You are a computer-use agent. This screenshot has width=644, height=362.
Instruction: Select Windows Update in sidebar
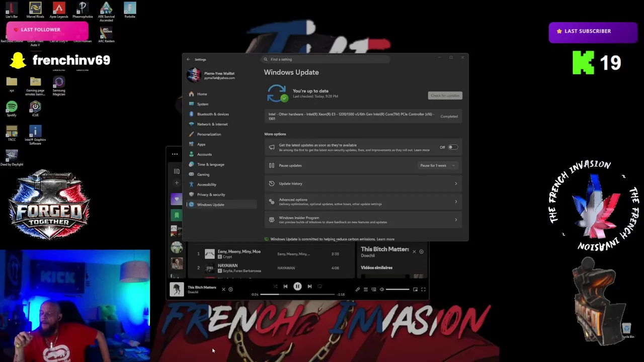[x=222, y=205]
